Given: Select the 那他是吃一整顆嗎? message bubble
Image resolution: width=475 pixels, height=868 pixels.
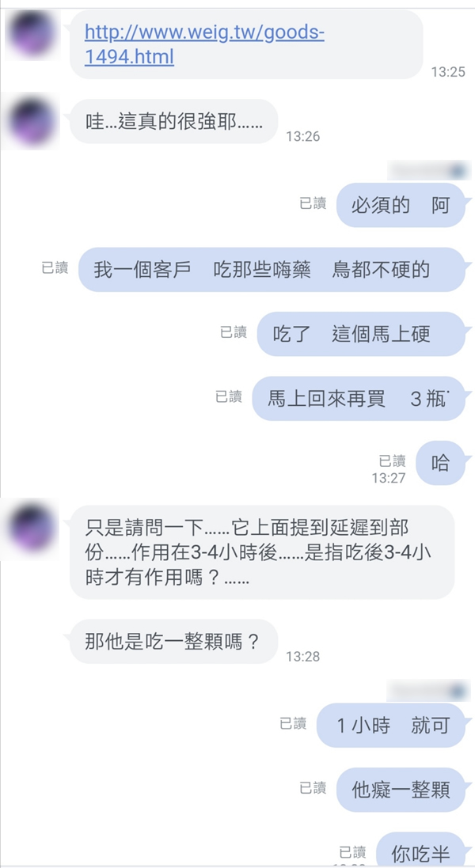Looking at the screenshot, I should click(173, 641).
